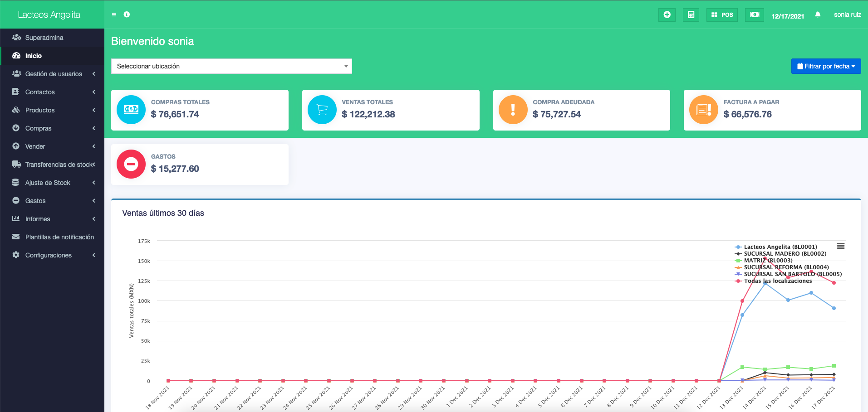Click the sonia ruiz user link
This screenshot has height=412, width=868.
[847, 15]
